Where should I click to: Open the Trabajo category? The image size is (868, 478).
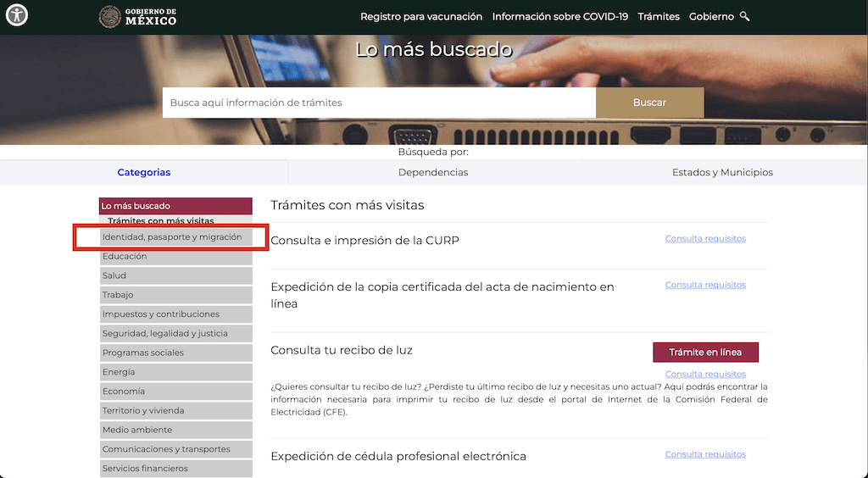click(x=175, y=295)
